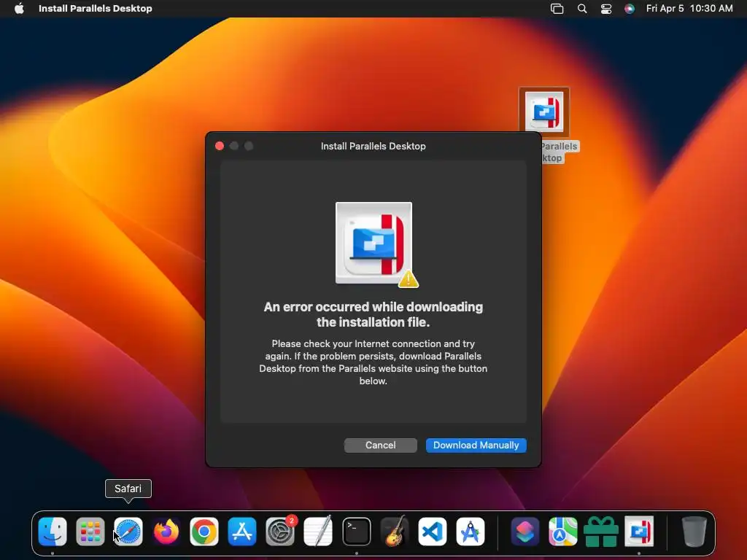Launch Terminal from the dock
This screenshot has height=560, width=747.
[356, 531]
